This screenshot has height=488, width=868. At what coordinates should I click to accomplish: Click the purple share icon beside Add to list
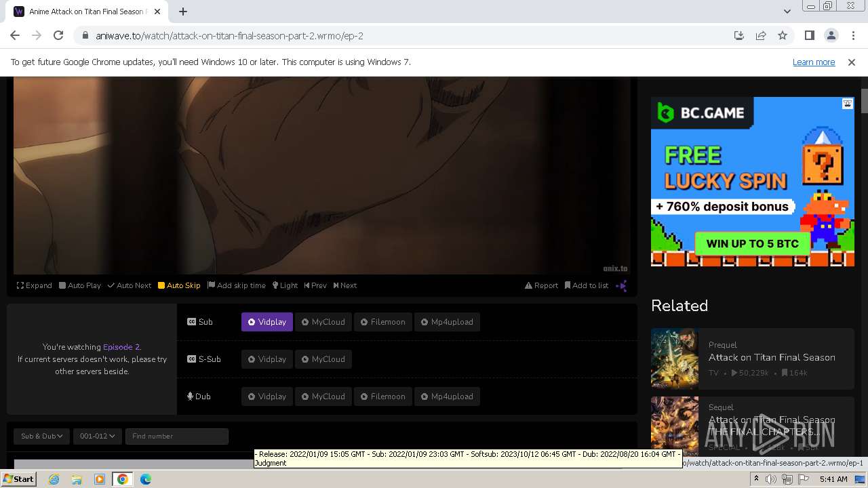[x=621, y=285]
